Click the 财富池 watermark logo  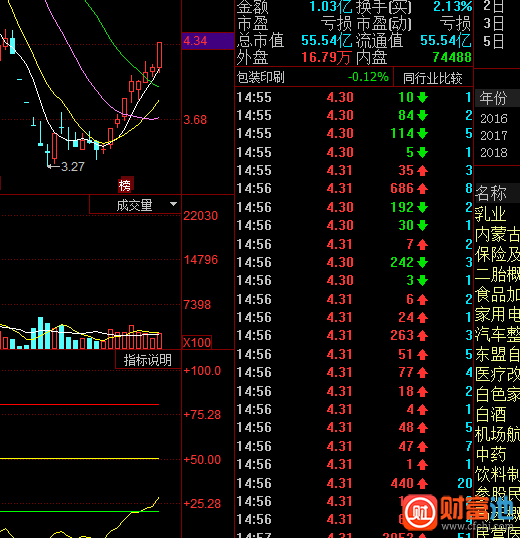(x=458, y=512)
